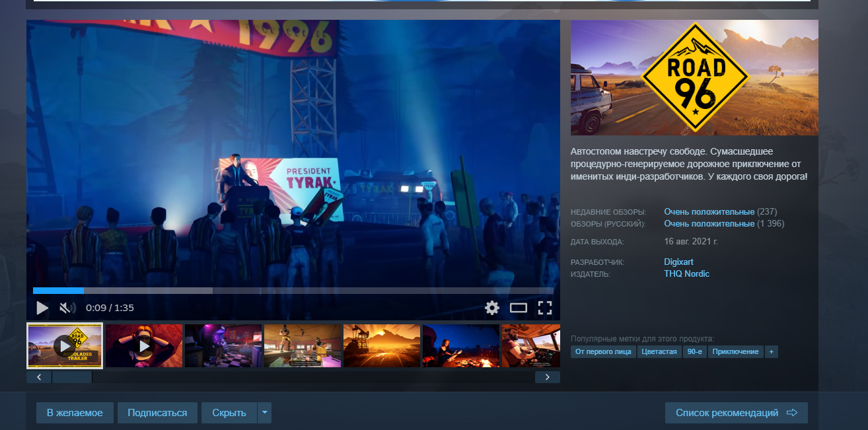
Task: Select the Приключение tag
Action: coord(735,351)
